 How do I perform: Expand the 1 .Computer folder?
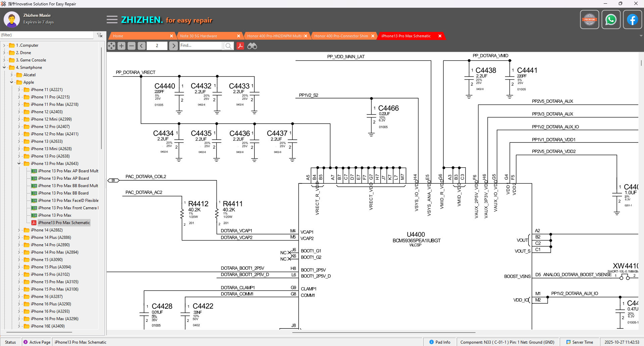pos(4,45)
